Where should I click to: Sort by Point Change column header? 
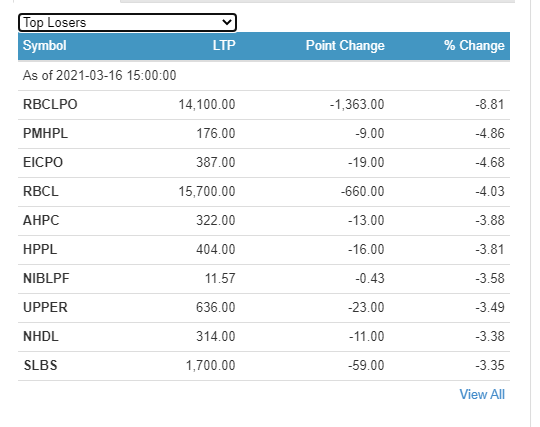click(x=345, y=45)
